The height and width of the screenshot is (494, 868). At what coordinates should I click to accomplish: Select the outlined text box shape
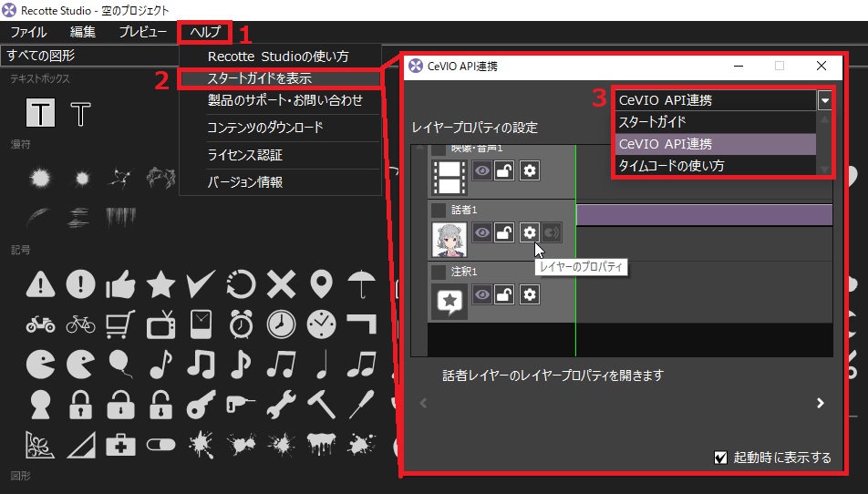click(x=80, y=113)
